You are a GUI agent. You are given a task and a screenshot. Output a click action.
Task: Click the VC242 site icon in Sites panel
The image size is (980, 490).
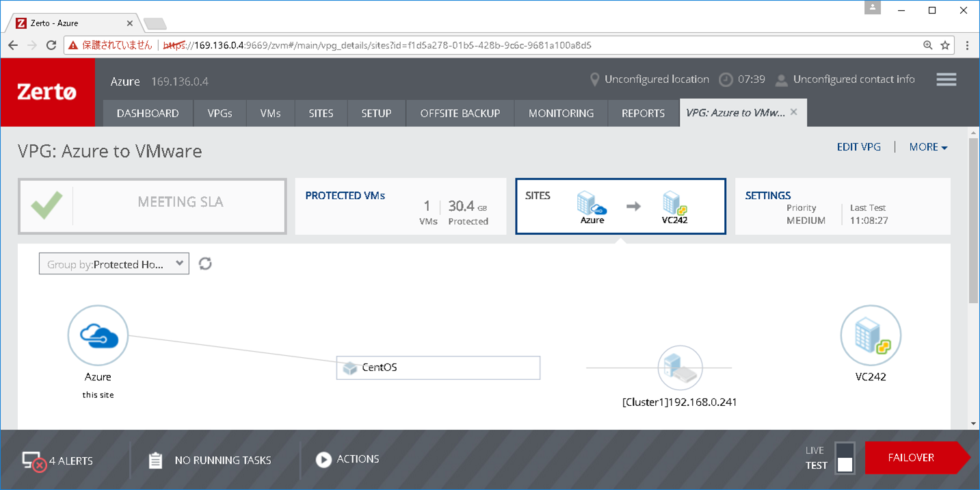674,203
